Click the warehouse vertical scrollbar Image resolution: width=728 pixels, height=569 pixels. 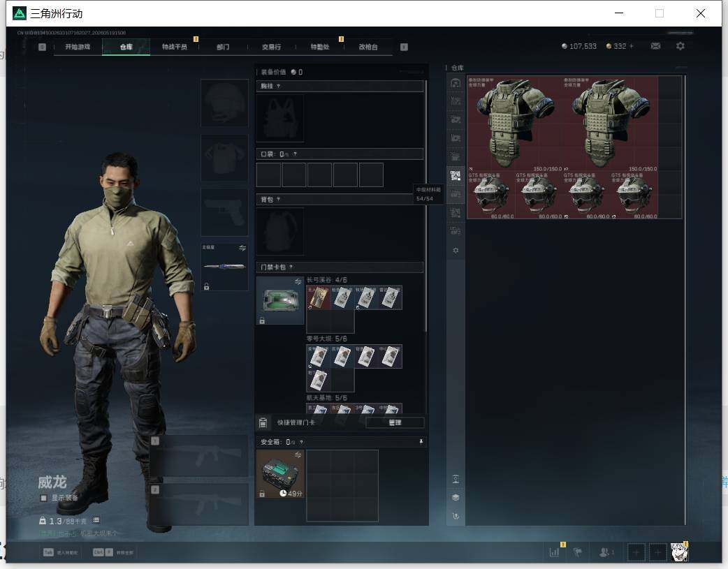tap(685, 300)
